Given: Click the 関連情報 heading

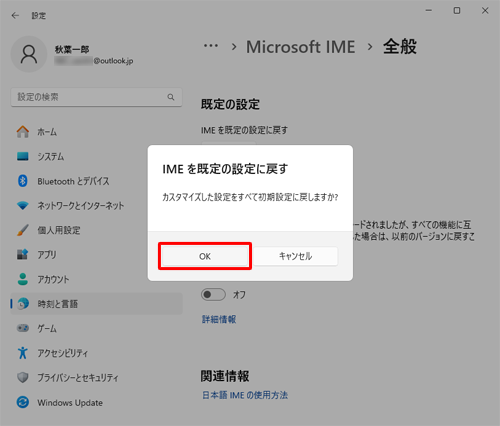Looking at the screenshot, I should click(225, 376).
